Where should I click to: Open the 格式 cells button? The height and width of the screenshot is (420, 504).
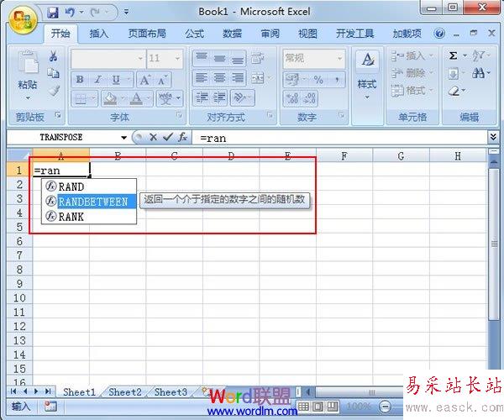pyautogui.click(x=412, y=91)
